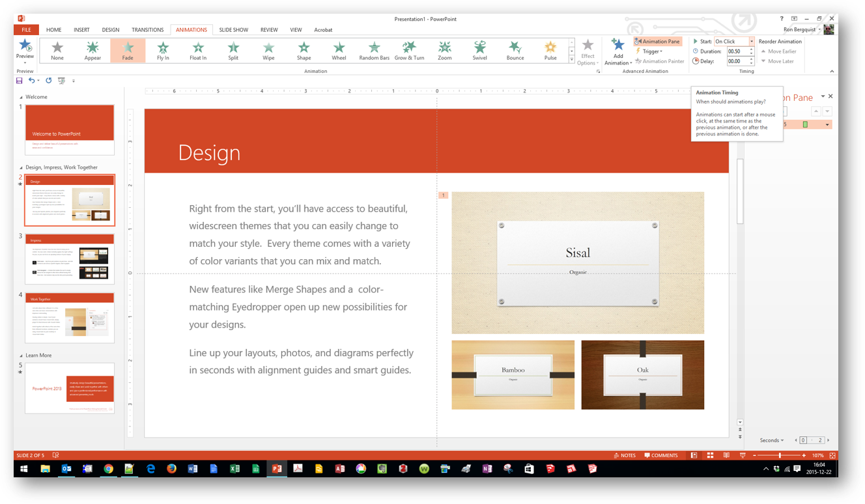Select the None animation effect
865x504 pixels.
pyautogui.click(x=57, y=50)
